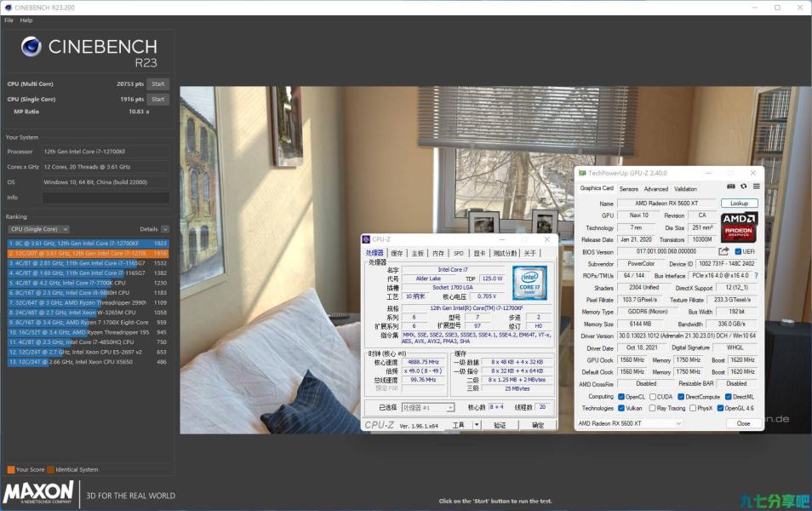Click the Lookup button in GPU-Z
The image size is (812, 511).
739,204
